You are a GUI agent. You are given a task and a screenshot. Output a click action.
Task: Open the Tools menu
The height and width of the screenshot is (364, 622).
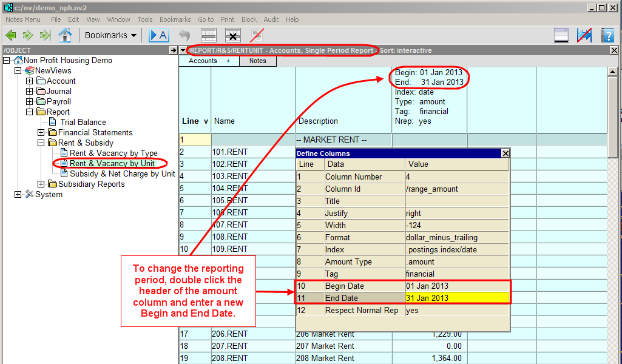[x=144, y=19]
